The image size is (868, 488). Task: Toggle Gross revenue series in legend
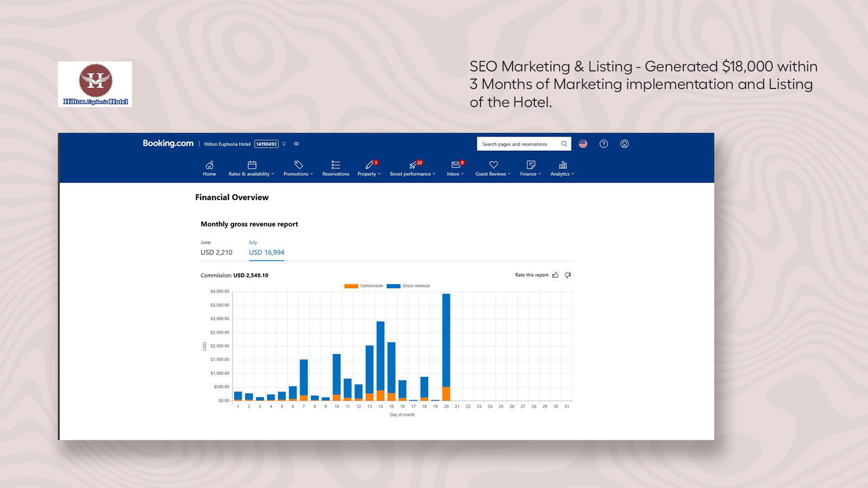tap(408, 286)
